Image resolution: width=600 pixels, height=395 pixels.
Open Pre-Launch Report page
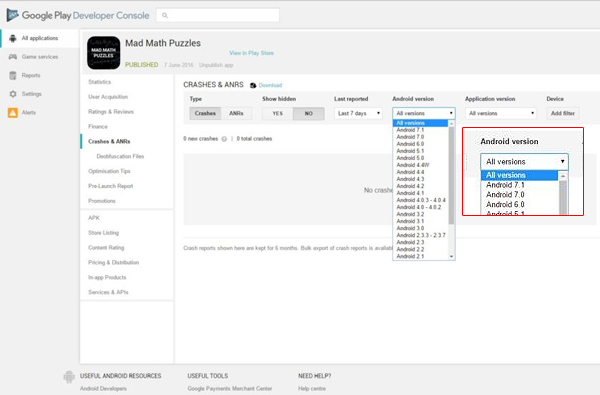coord(111,186)
